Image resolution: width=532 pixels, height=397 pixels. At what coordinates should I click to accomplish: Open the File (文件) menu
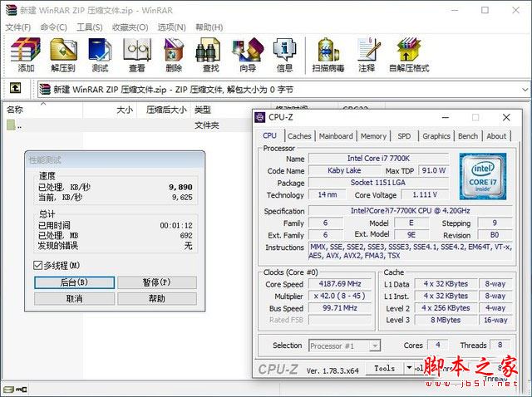17,27
